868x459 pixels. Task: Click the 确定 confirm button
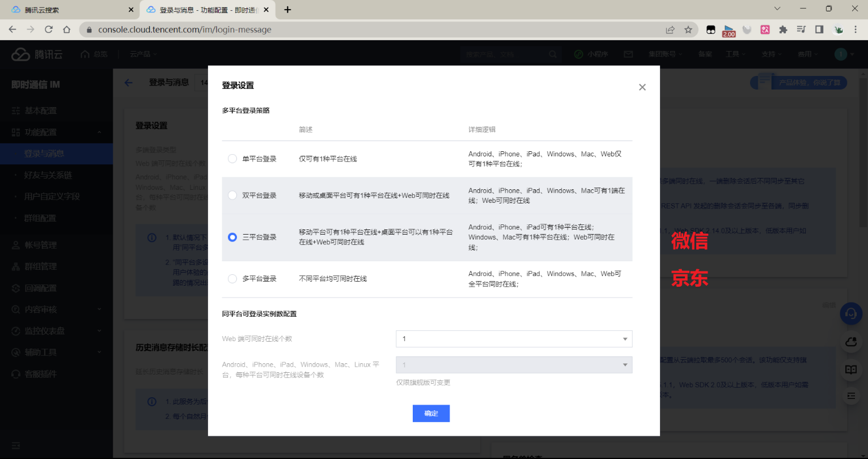click(431, 414)
